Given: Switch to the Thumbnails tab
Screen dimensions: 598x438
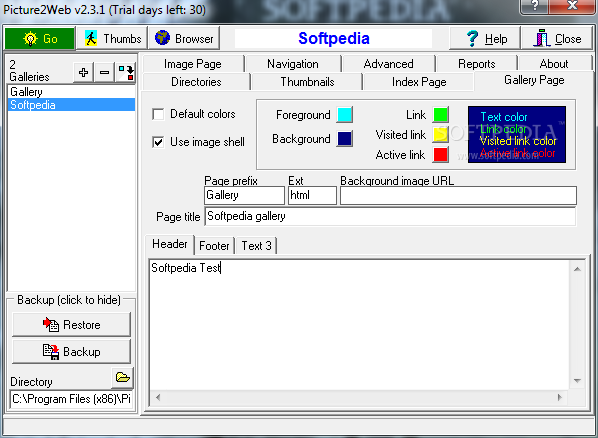Looking at the screenshot, I should 307,82.
